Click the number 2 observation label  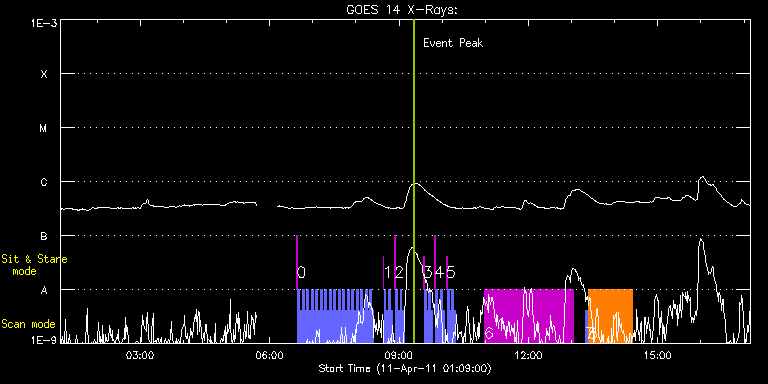[x=399, y=272]
